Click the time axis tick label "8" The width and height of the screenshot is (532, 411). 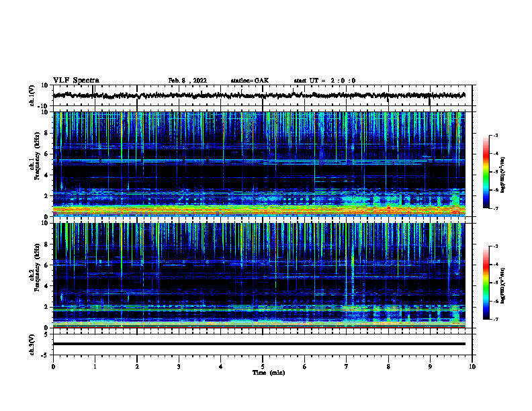pyautogui.click(x=388, y=367)
